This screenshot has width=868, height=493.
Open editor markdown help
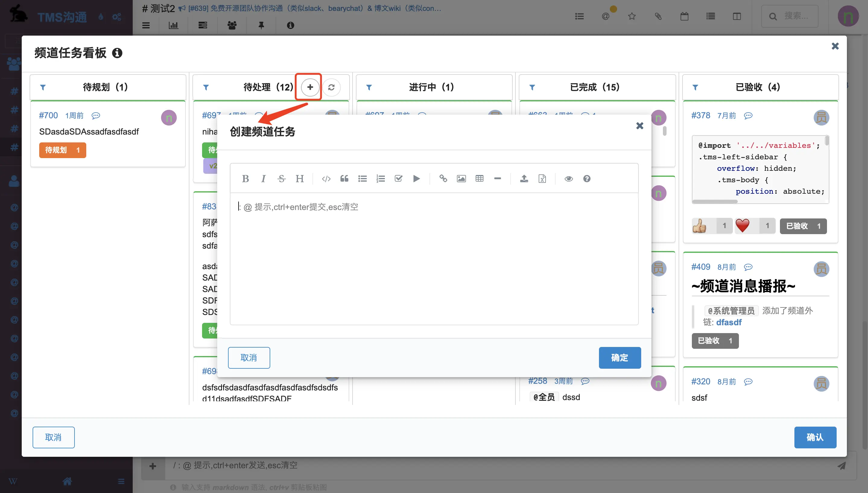click(587, 178)
